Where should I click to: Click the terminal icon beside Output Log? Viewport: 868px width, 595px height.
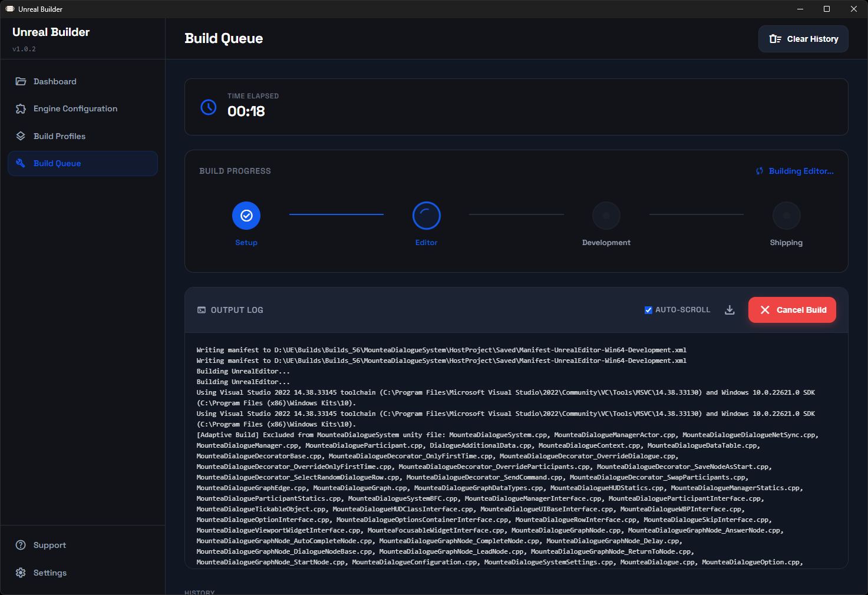pos(202,310)
